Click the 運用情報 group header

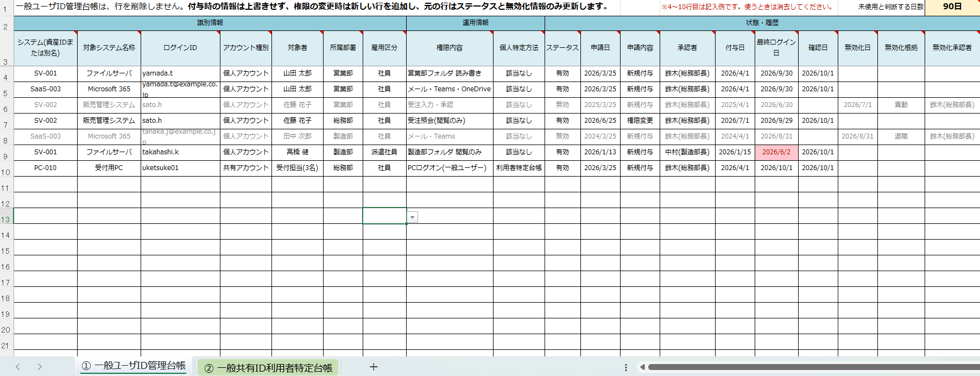476,23
